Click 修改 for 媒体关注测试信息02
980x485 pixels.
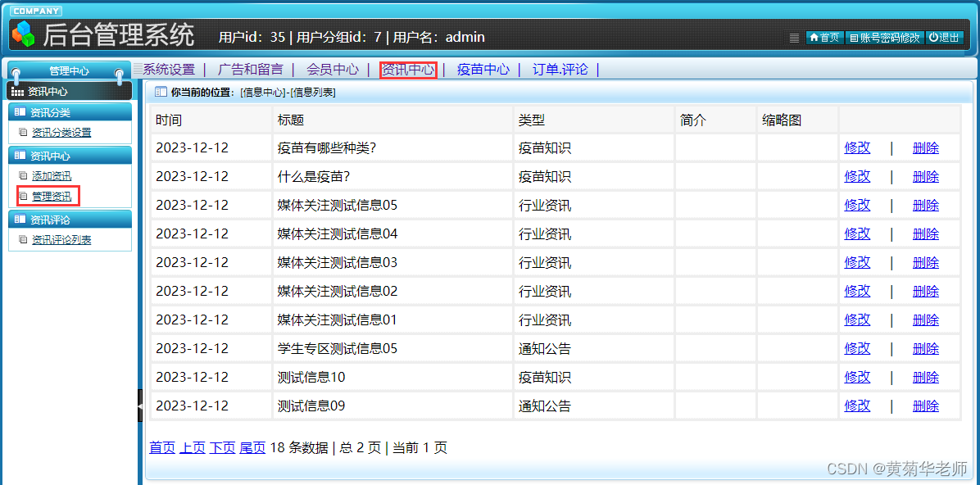pos(857,292)
